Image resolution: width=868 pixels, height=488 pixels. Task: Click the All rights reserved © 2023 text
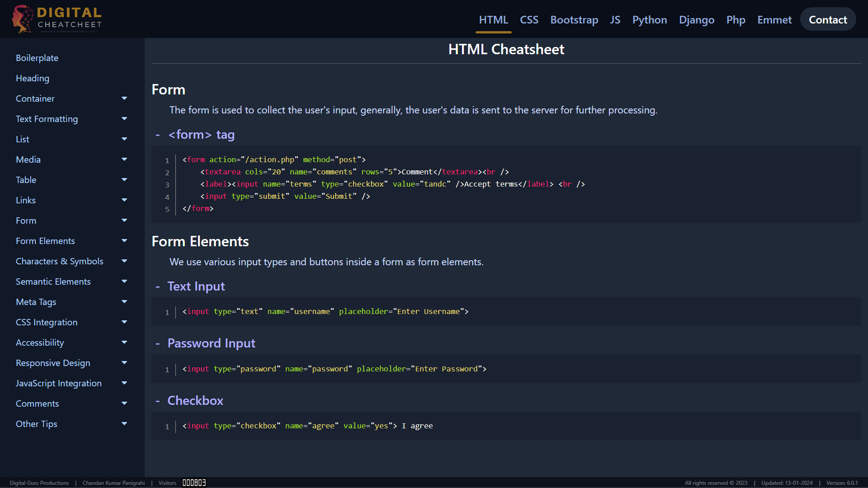click(716, 483)
